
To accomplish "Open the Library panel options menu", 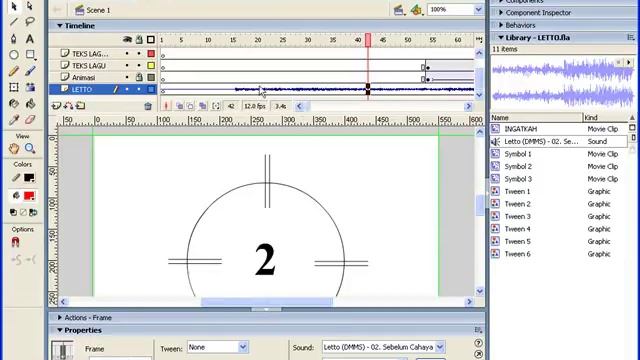I will [631, 38].
